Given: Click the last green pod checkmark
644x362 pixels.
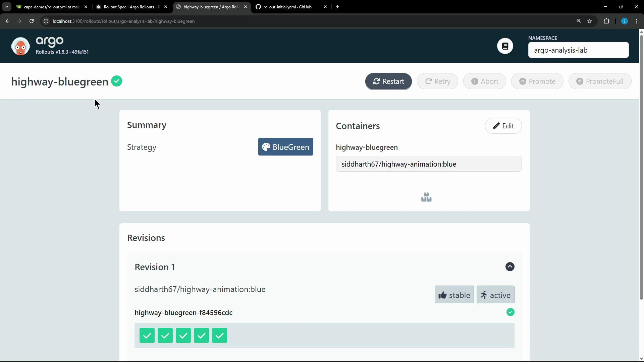Looking at the screenshot, I should point(219,335).
